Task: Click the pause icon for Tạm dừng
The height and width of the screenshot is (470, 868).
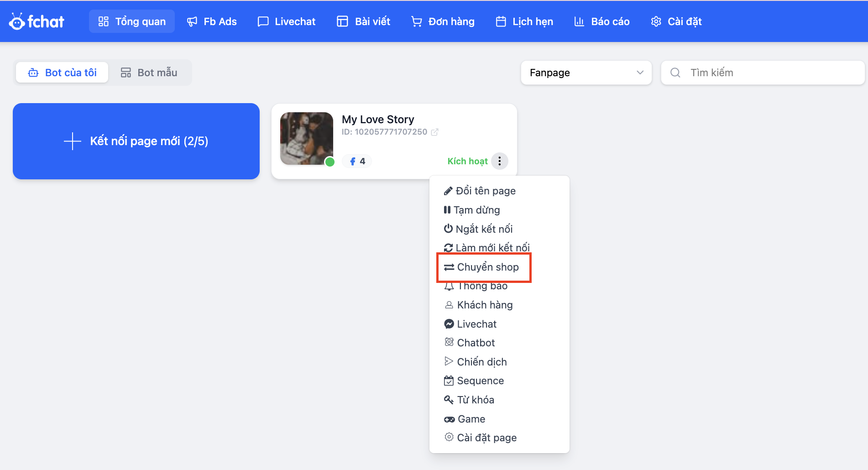Action: tap(447, 210)
